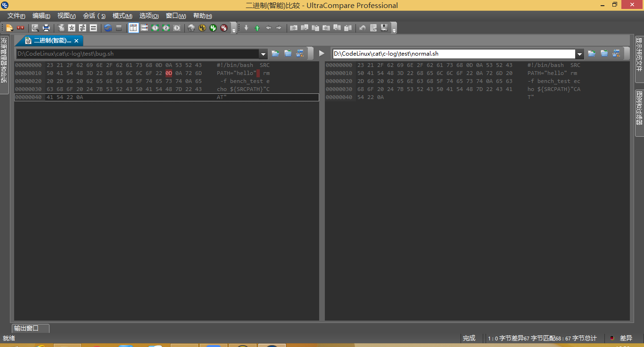Select pane 1 frame icon
The height and width of the screenshot is (347, 644).
(155, 28)
